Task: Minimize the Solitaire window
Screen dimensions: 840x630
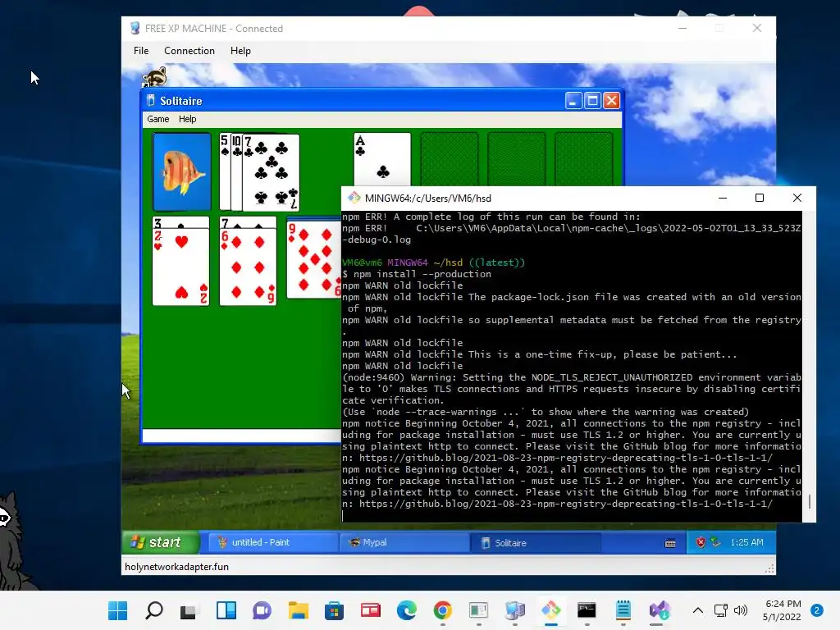Action: [573, 101]
